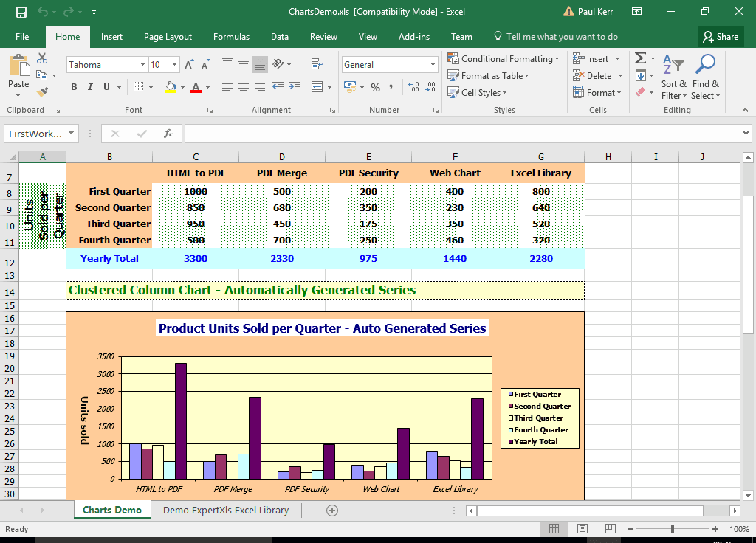Toggle Top Align vertical alignment
The image size is (756, 543).
(x=227, y=63)
